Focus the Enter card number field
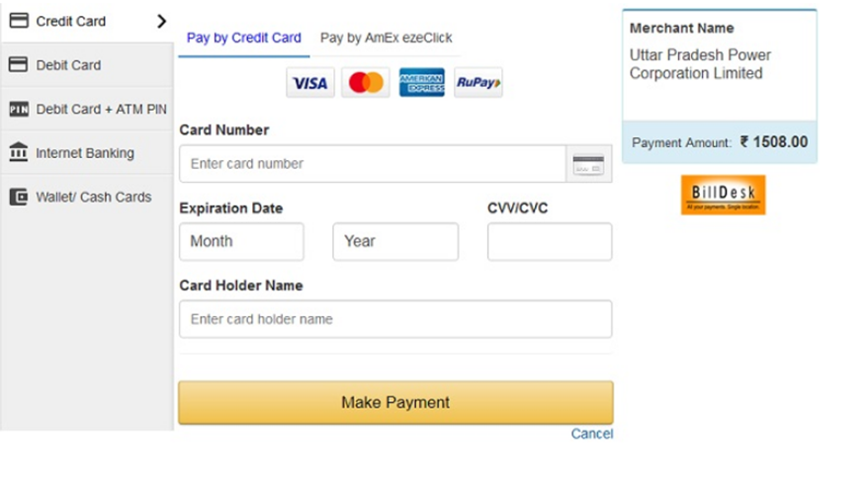This screenshot has width=868, height=492. [372, 164]
